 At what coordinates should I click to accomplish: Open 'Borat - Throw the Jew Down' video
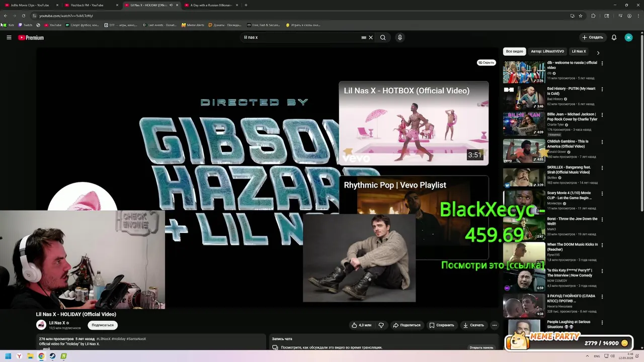573,221
